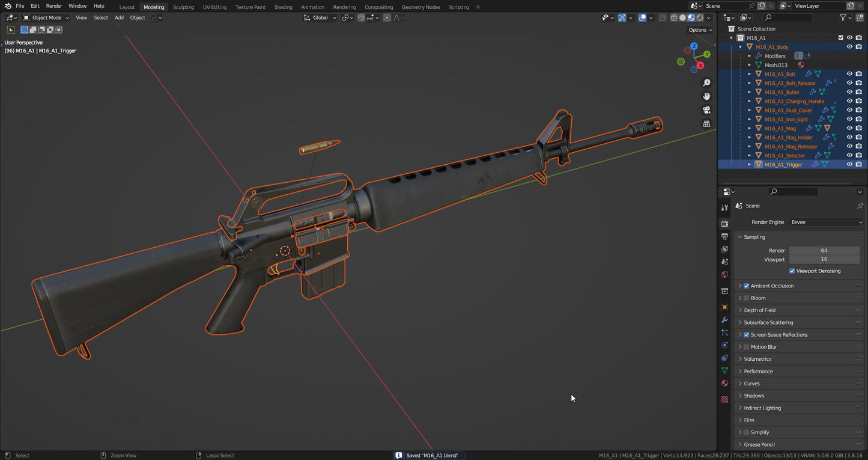Viewport: 868px width, 460px height.
Task: Disable Ambient Occlusion
Action: coord(746,286)
